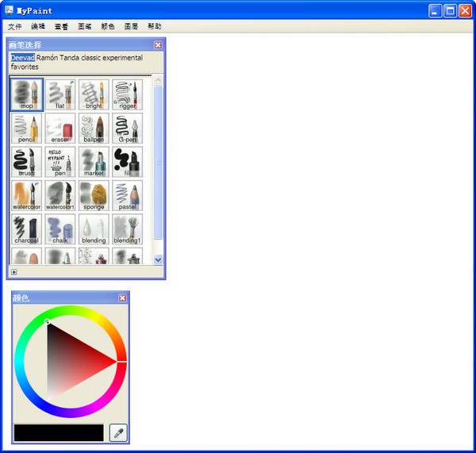Click the brush list scroll-down arrow

[158, 259]
